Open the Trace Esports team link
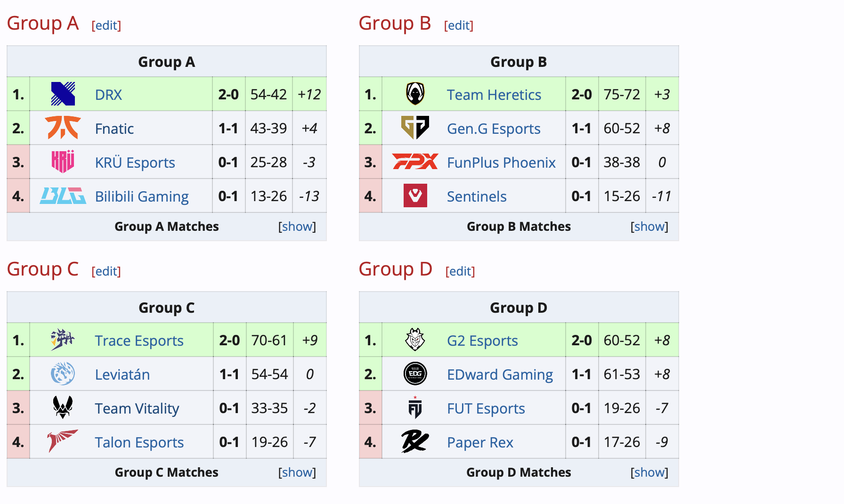Image resolution: width=844 pixels, height=504 pixels. 139,341
